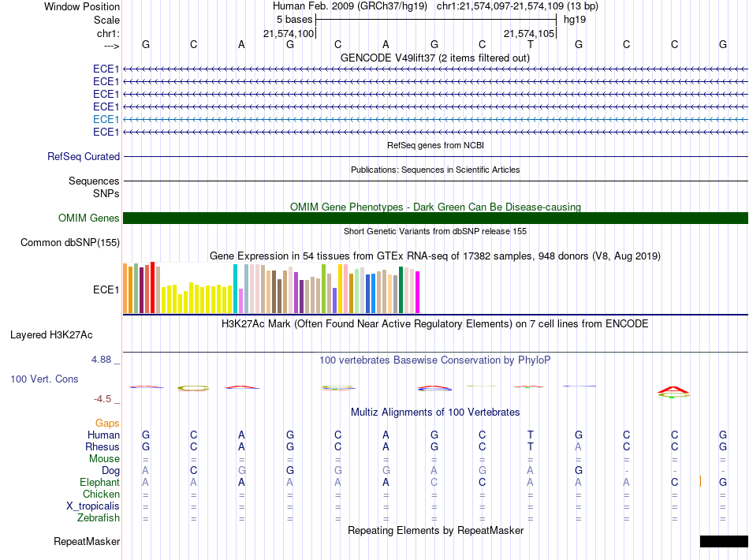Viewport: 749px width, 560px height.
Task: Click the RepeatMasker track label
Action: 87,541
